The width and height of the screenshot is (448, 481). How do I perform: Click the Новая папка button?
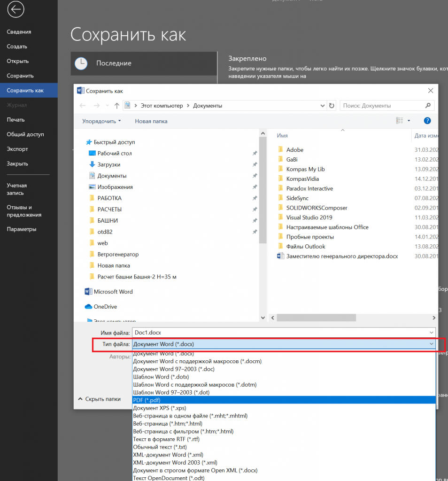151,121
